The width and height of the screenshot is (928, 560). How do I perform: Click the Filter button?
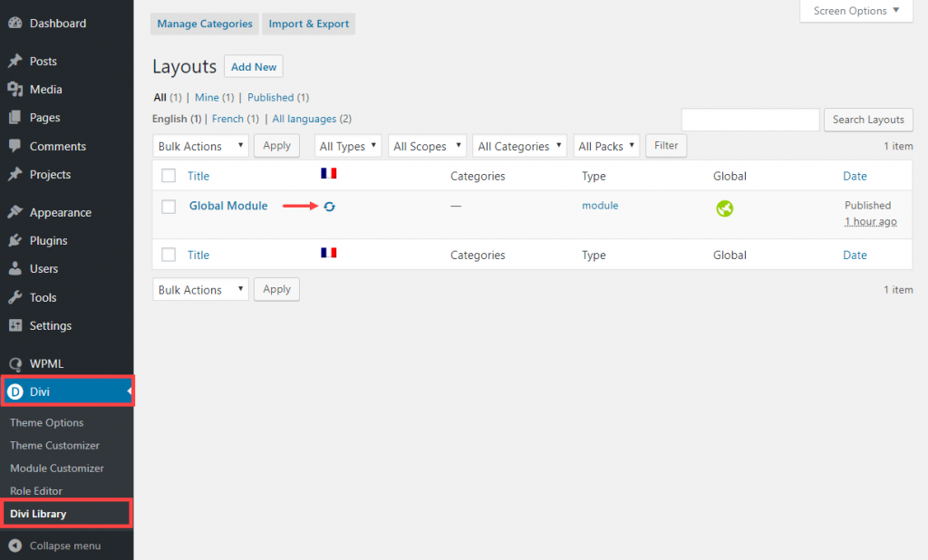666,146
